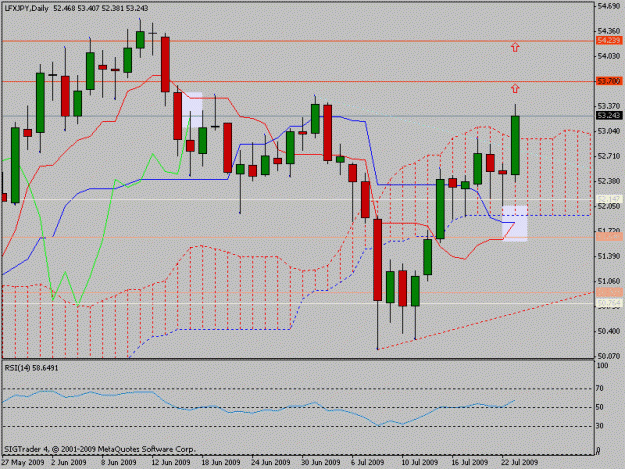This screenshot has width=625, height=469.
Task: Click the RSI(14) 58.6491 indicator label
Action: [x=31, y=368]
